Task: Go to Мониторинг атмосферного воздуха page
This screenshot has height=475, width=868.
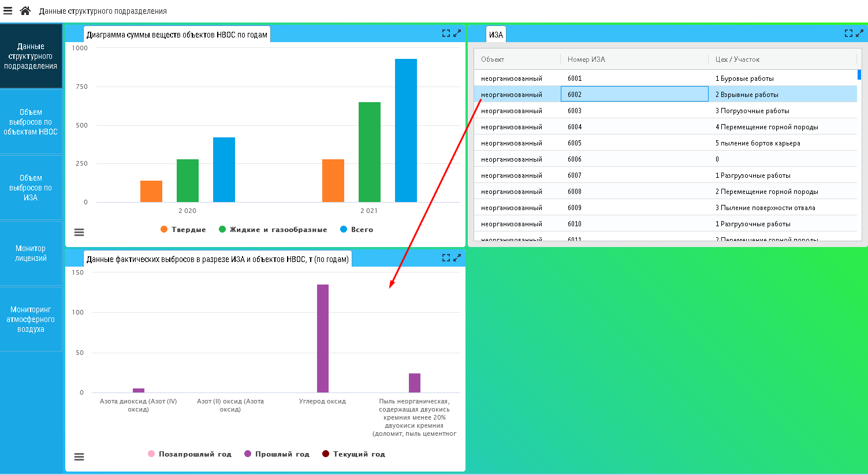Action: point(31,319)
